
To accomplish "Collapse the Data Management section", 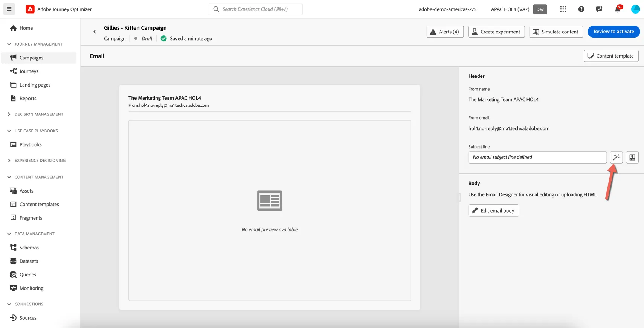I will 31,234.
